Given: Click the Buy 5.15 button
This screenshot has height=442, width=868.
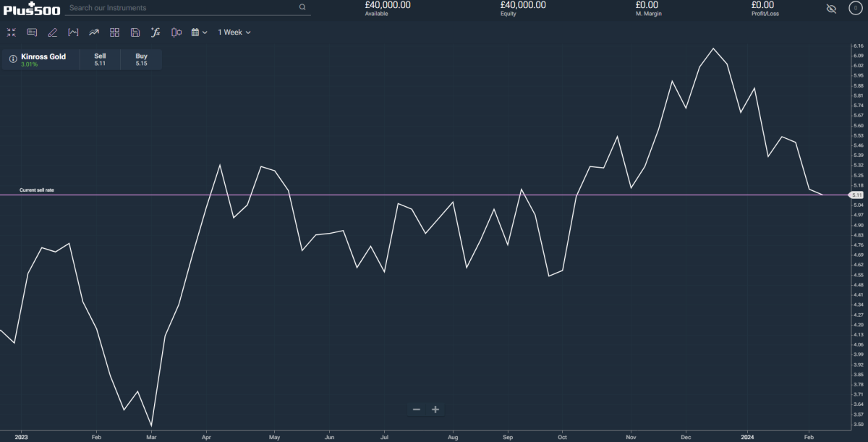Looking at the screenshot, I should (141, 59).
